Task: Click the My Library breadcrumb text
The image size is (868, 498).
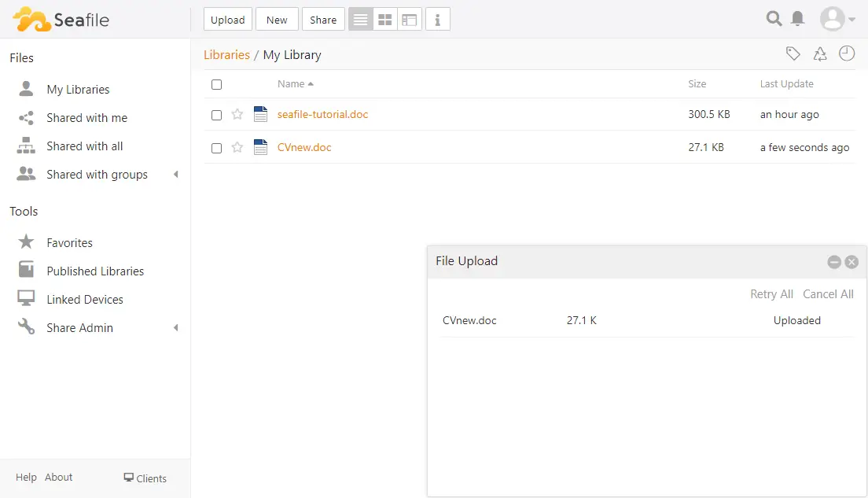Action: tap(292, 55)
